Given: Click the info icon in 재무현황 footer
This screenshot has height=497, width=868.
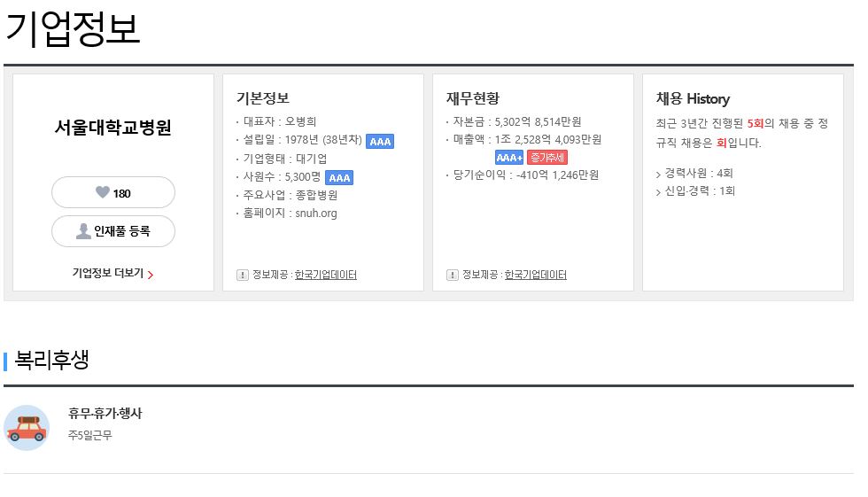Looking at the screenshot, I should pyautogui.click(x=453, y=275).
